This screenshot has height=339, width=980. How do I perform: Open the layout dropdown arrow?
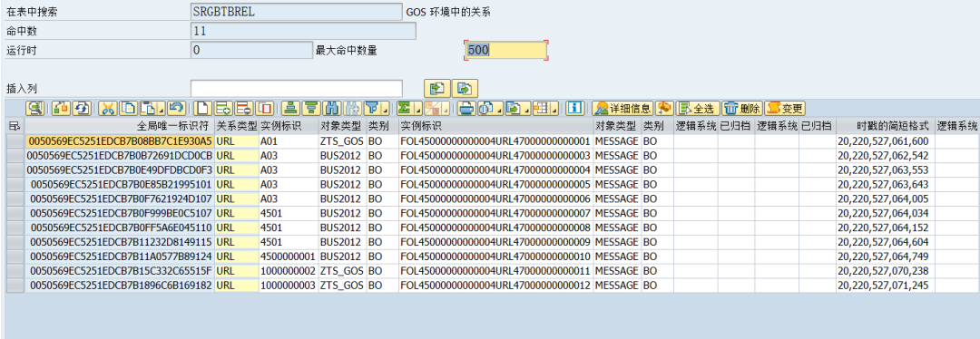[x=554, y=110]
